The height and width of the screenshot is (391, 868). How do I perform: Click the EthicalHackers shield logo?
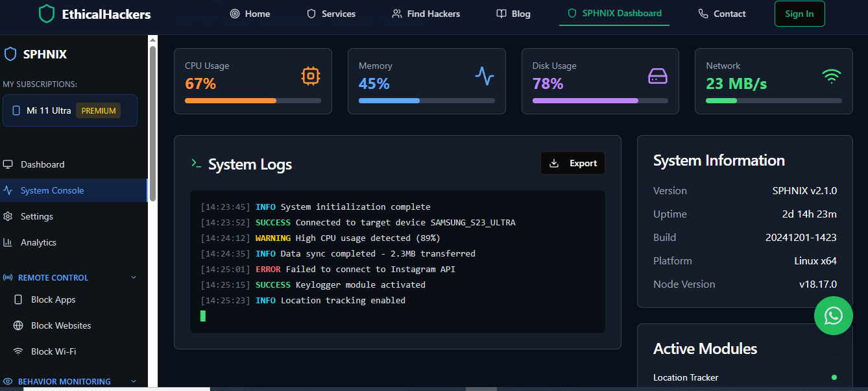(x=47, y=14)
